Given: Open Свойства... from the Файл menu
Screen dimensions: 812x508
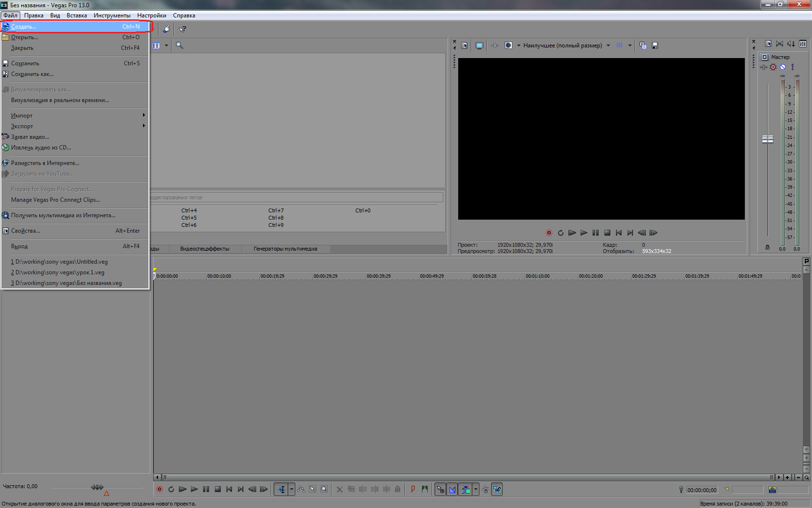Looking at the screenshot, I should [75, 231].
